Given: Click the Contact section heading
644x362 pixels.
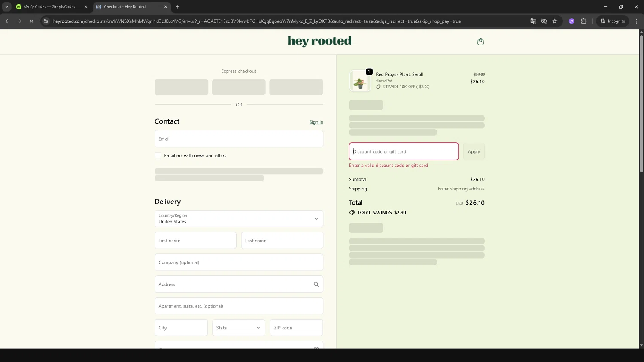Looking at the screenshot, I should 167,121.
